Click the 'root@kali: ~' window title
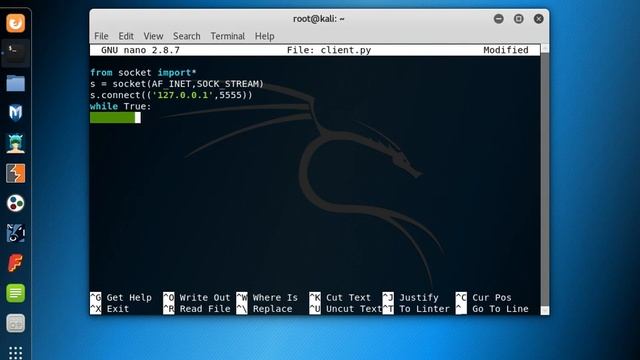640x360 pixels. (319, 19)
